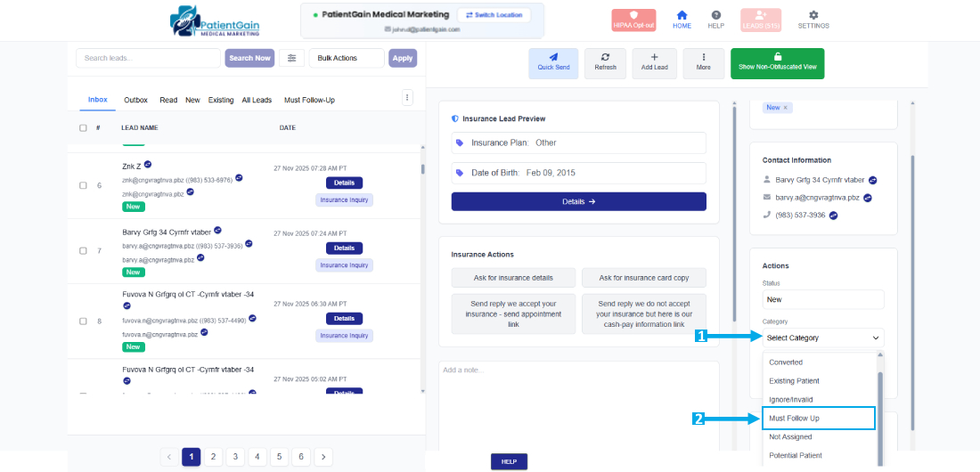Click the Search leads input field
Image resolution: width=980 pixels, height=472 pixels.
pos(148,58)
